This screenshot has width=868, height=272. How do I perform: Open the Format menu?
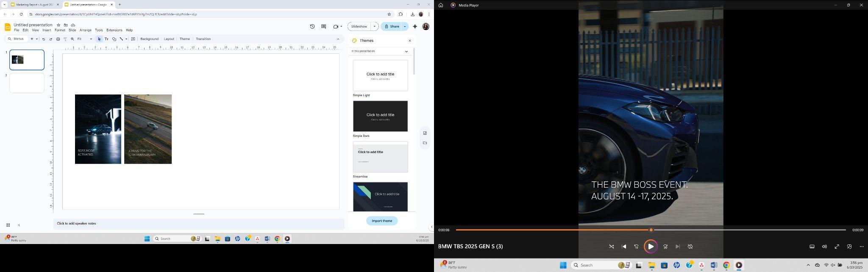pos(60,30)
